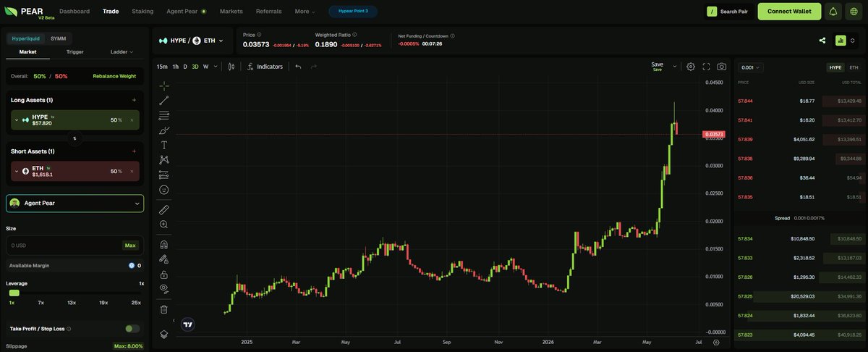Viewport: 868px width, 352px height.
Task: Open the Agent Pear nav item
Action: click(186, 12)
